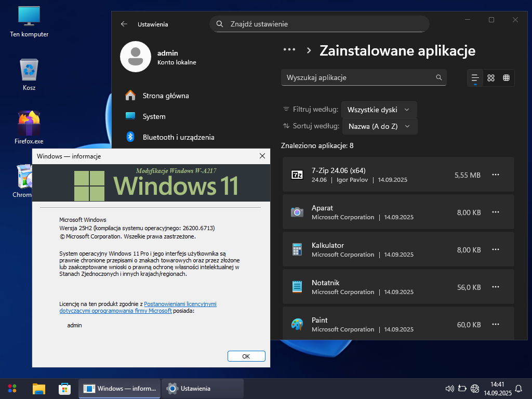Image resolution: width=532 pixels, height=399 pixels.
Task: Expand the Filtruj według Wszystkie dyski dropdown
Action: [x=379, y=110]
